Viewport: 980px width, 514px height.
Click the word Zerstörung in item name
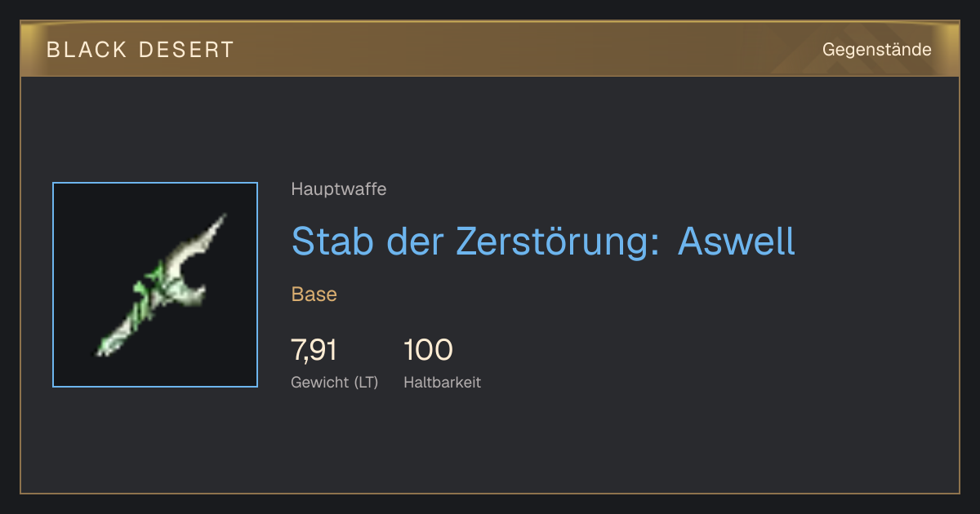pos(556,241)
